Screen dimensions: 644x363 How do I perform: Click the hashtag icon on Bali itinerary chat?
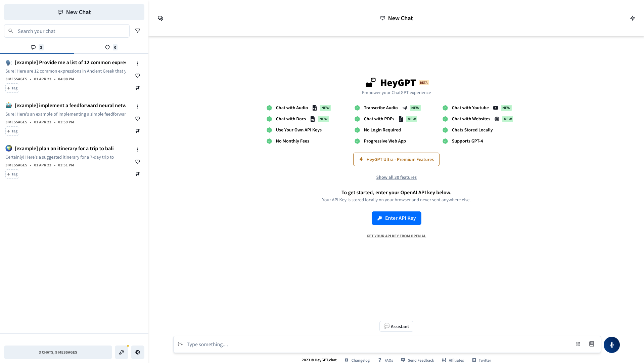(x=138, y=174)
